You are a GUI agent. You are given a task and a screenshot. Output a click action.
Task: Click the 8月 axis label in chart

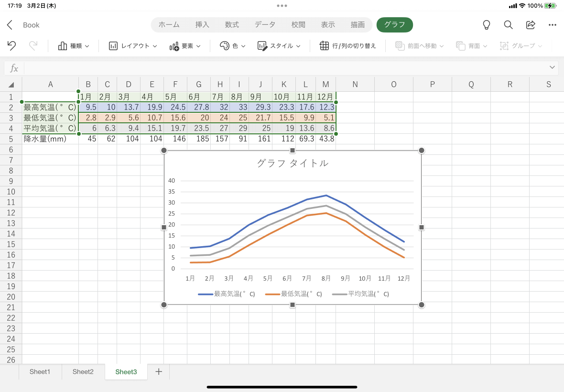(x=326, y=278)
